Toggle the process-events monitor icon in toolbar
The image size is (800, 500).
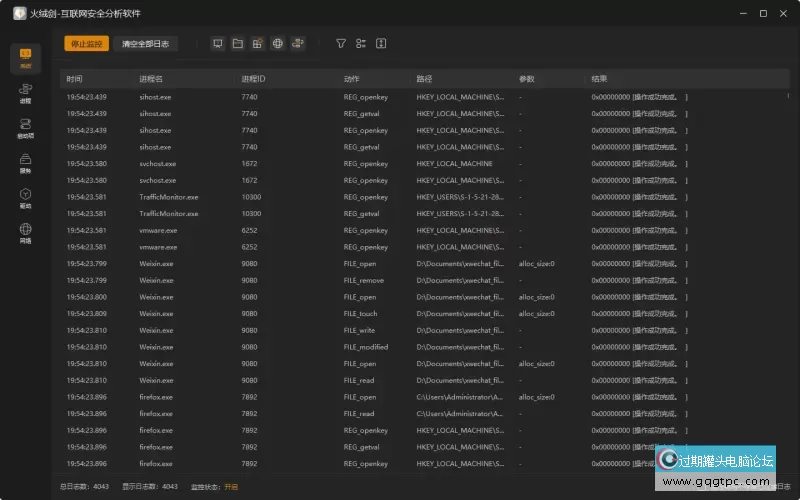click(x=218, y=44)
